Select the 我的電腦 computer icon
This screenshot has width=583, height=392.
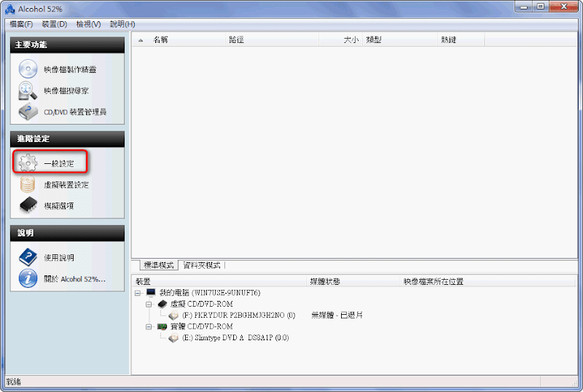click(151, 293)
